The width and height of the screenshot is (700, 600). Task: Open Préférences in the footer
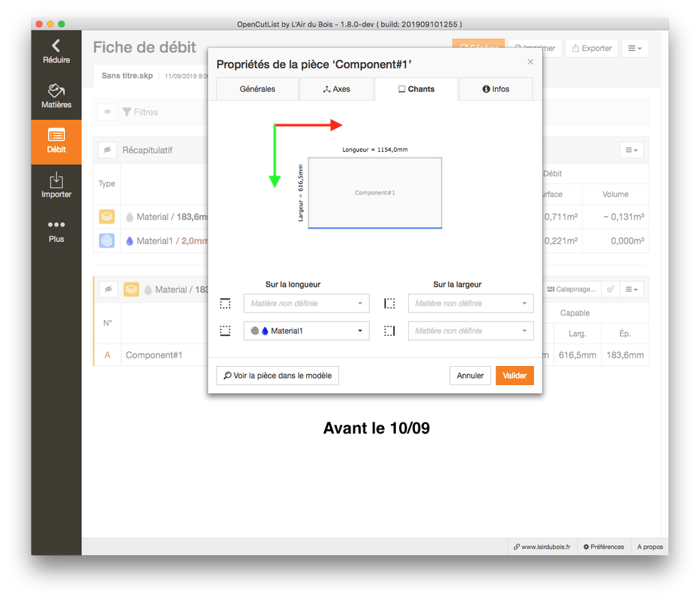click(604, 547)
